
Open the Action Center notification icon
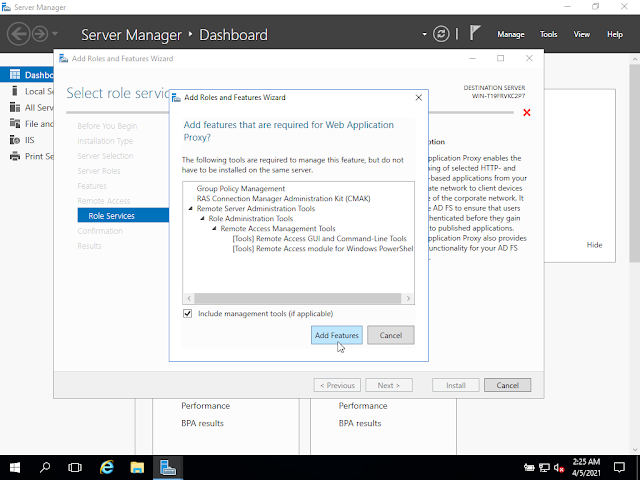pyautogui.click(x=619, y=467)
